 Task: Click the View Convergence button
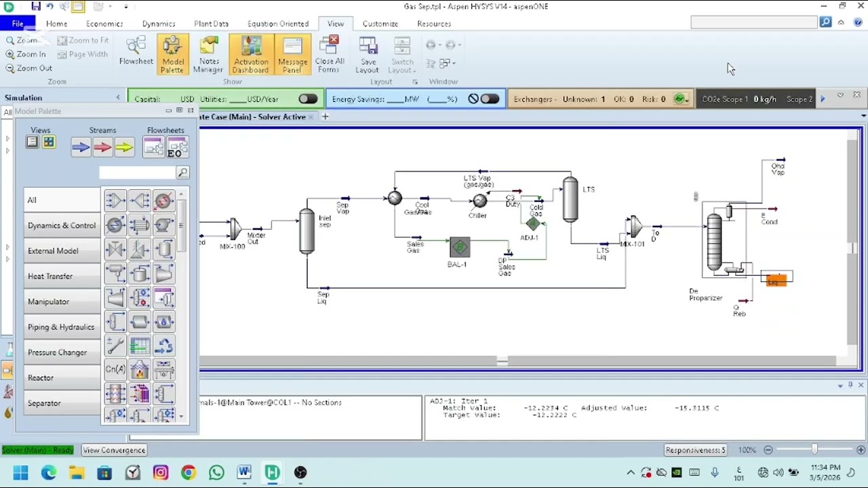[x=114, y=450]
